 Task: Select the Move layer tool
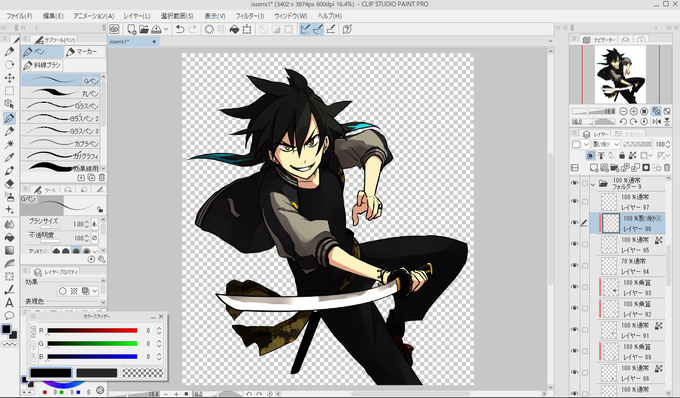coord(9,78)
